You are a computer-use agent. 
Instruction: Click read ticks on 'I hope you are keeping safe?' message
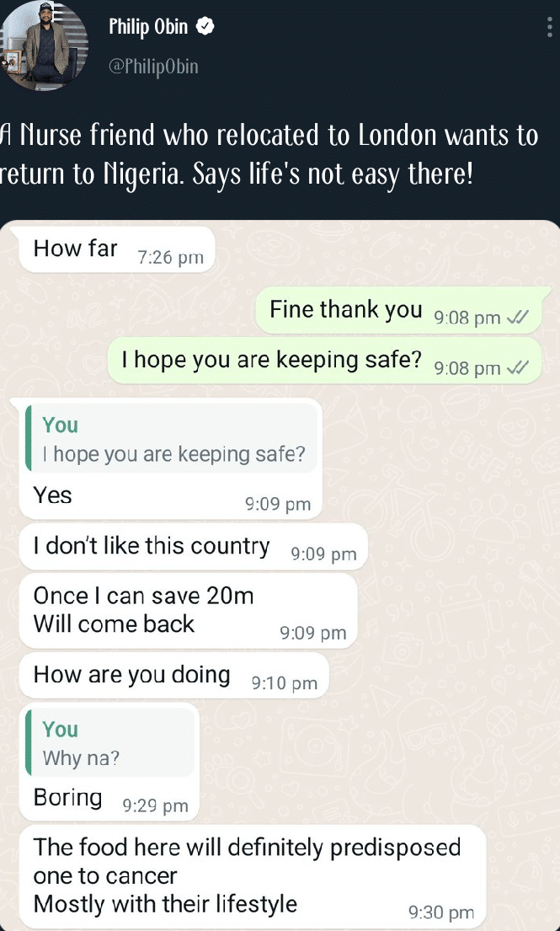(515, 368)
